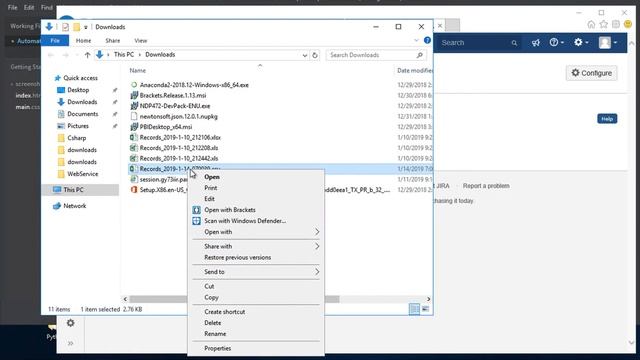The width and height of the screenshot is (640, 360).
Task: Click Report a problem link
Action: point(486,186)
